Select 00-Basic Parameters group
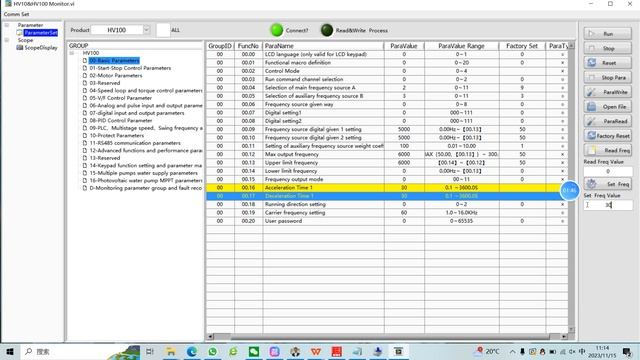640x360 pixels. point(114,61)
